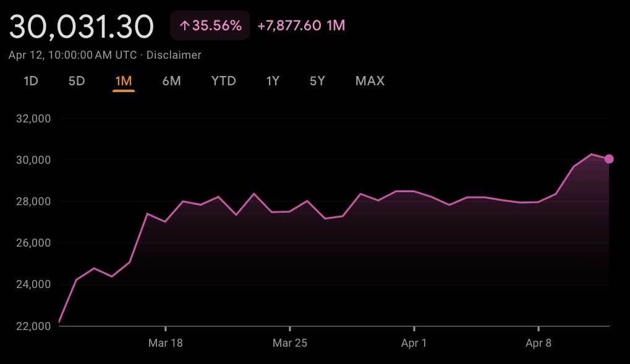The image size is (630, 364).
Task: Click the Apr 8 date axis label
Action: pyautogui.click(x=538, y=343)
